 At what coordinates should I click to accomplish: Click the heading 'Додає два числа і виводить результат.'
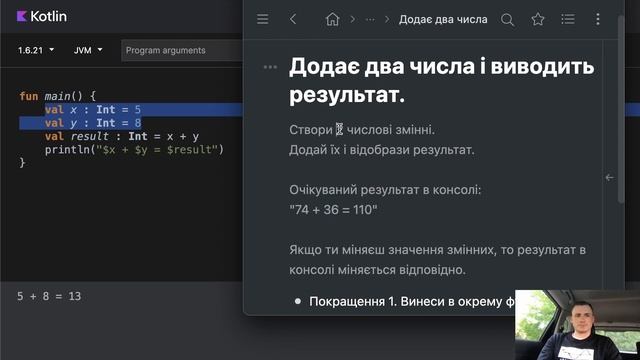tap(442, 80)
